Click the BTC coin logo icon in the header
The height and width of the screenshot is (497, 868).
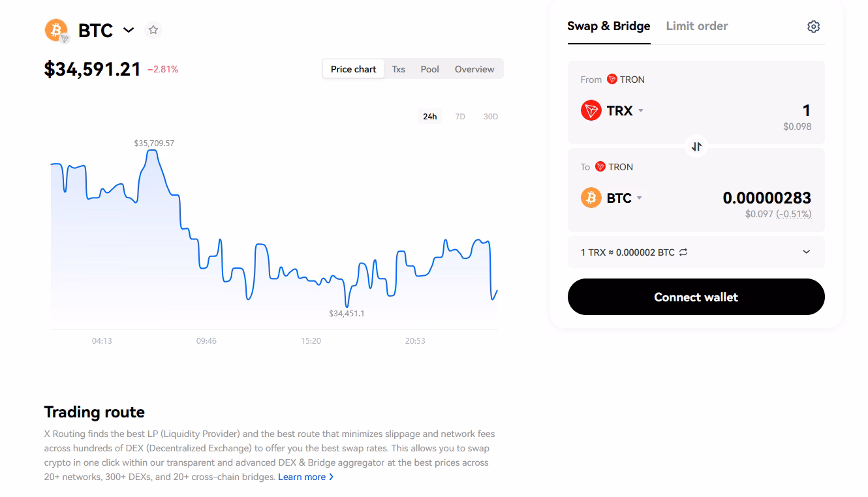pos(55,30)
